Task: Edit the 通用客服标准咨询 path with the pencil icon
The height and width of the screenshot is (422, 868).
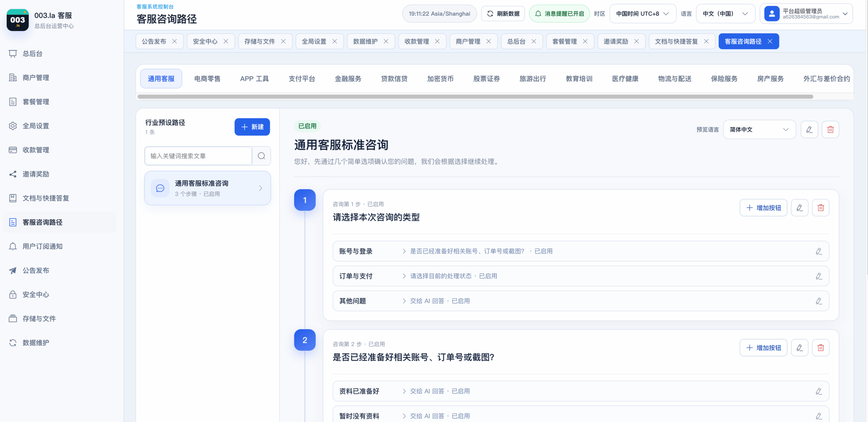Action: [809, 129]
